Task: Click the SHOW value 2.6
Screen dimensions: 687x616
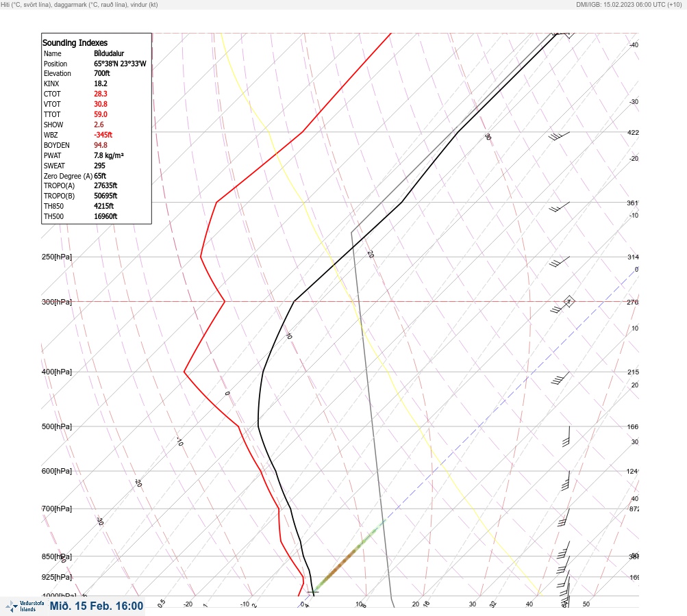Action: point(99,125)
